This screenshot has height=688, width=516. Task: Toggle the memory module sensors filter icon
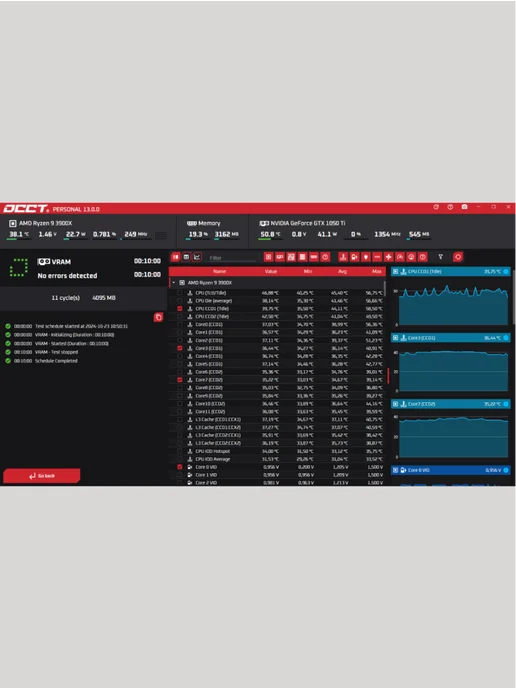[314, 257]
